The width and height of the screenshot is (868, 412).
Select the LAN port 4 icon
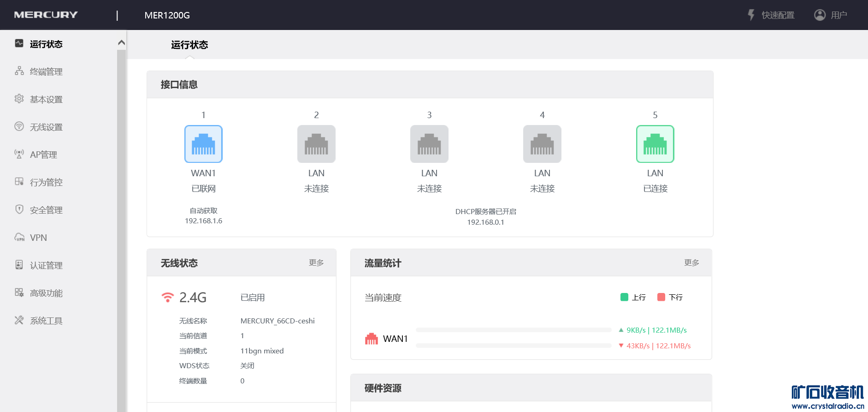coord(542,144)
